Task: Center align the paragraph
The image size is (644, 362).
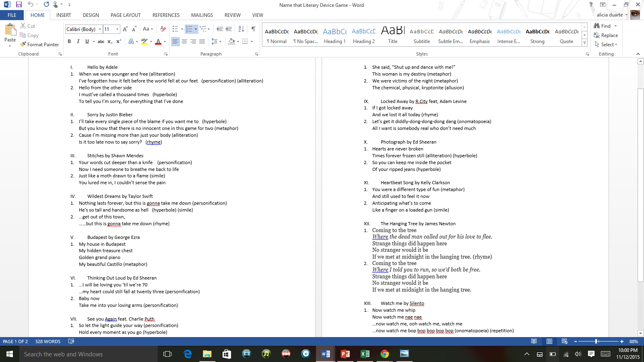Action: coord(184,41)
